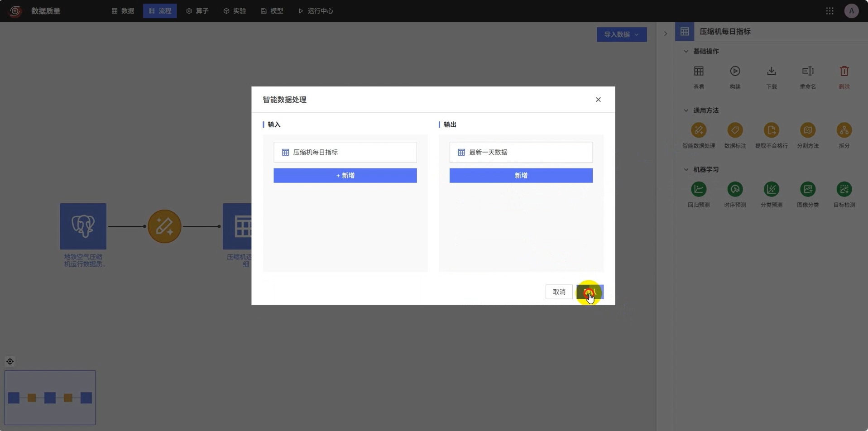Select the 智能数据处理 method icon

click(x=699, y=130)
